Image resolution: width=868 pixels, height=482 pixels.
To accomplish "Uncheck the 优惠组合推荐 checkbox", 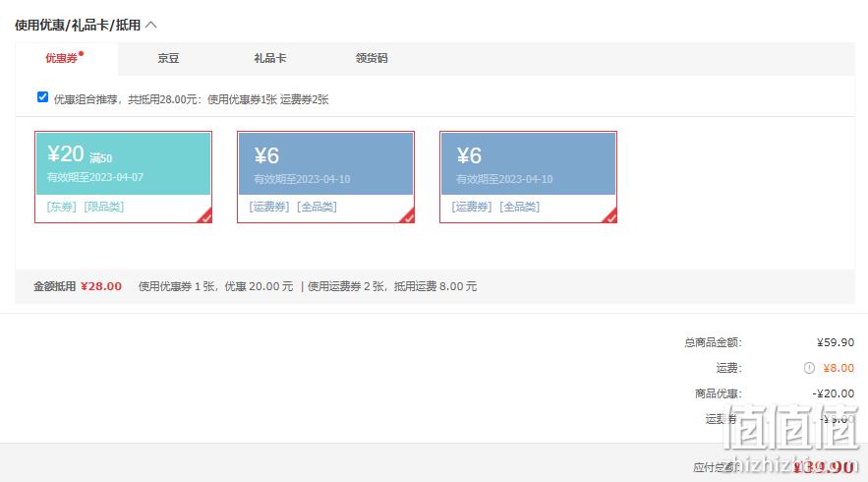I will [x=42, y=97].
